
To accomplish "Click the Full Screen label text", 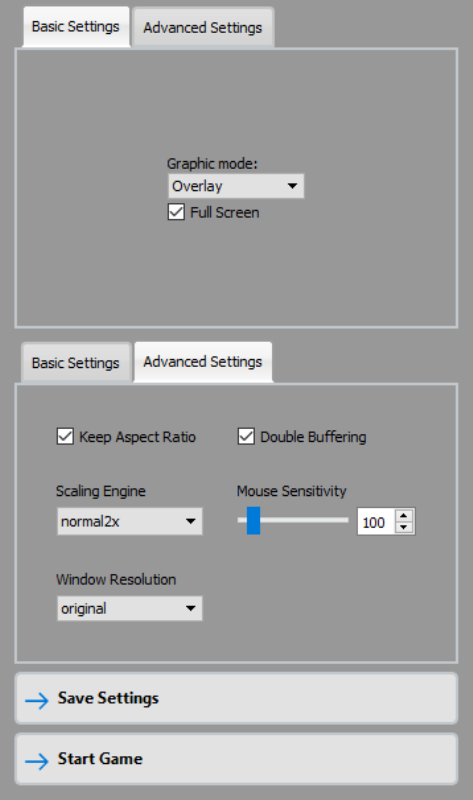I will point(225,212).
